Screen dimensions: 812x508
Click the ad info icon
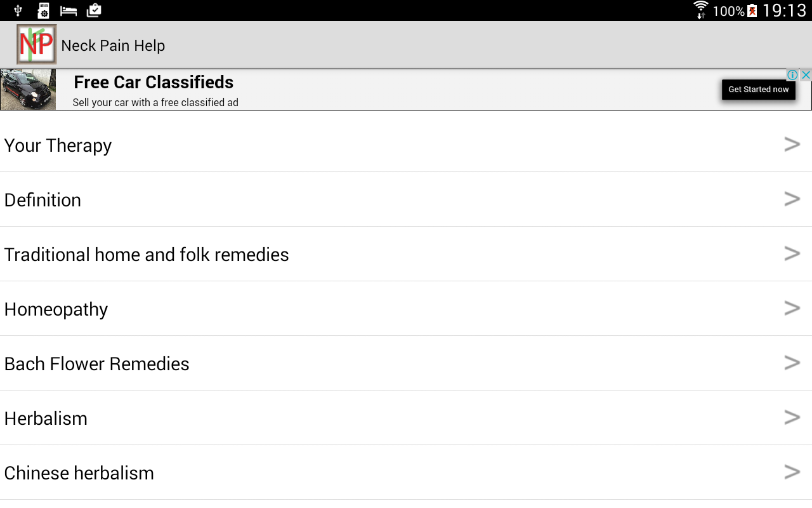click(x=792, y=75)
